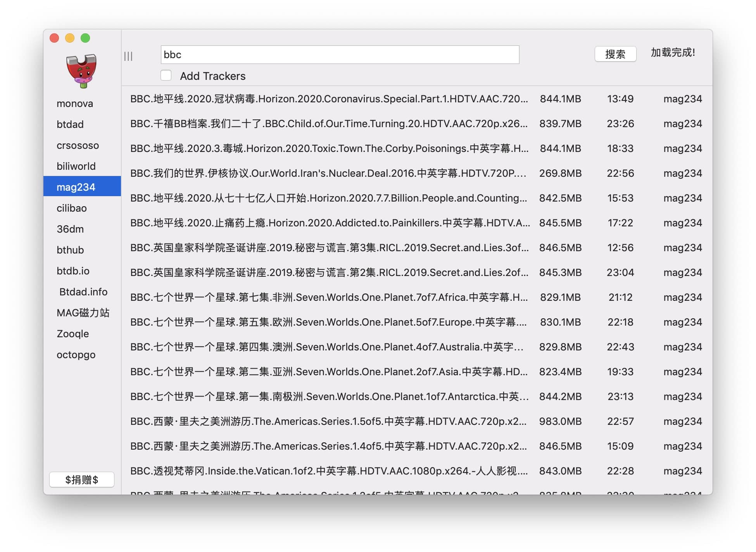This screenshot has height=552, width=756.
Task: Open the $捐赠$ donate button
Action: [x=82, y=480]
